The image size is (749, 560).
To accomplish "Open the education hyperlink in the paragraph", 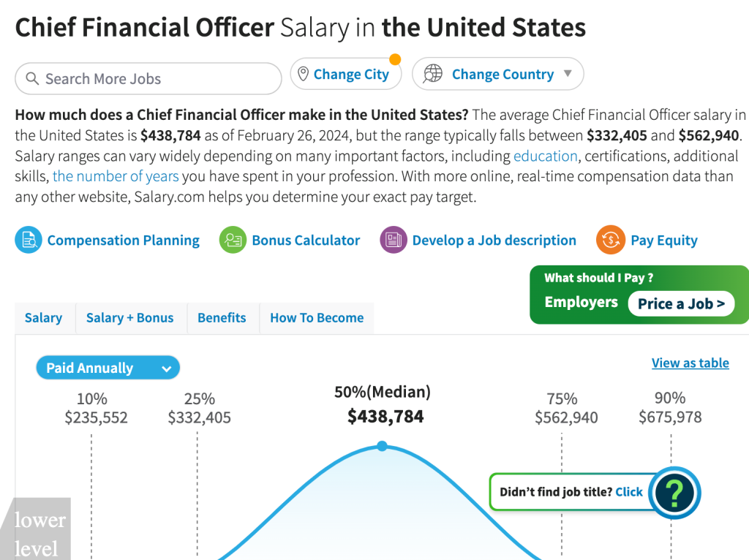I will pos(546,156).
